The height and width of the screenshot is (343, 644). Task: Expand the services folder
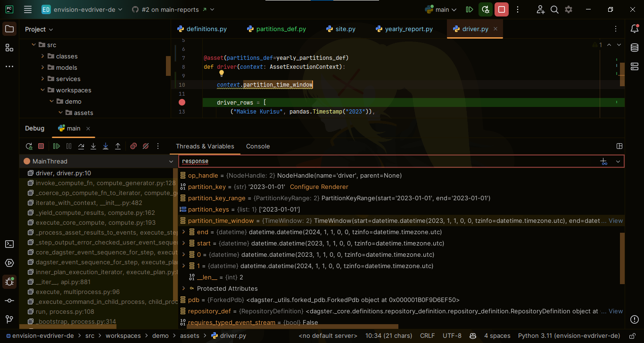pos(42,79)
